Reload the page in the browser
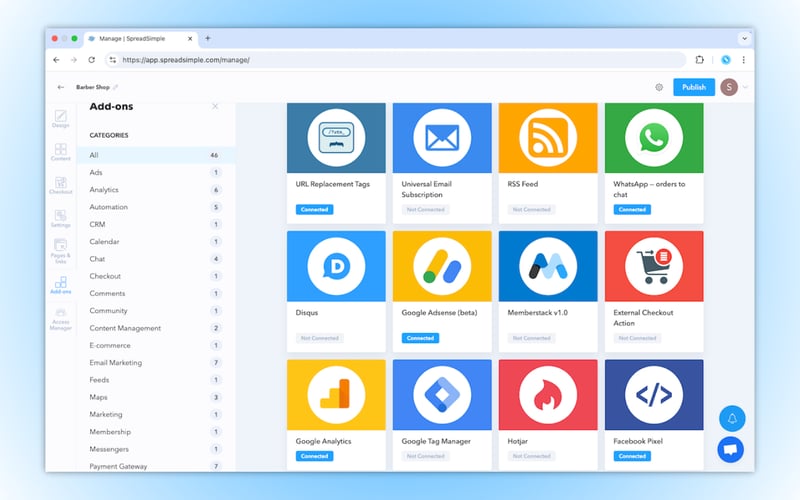Screen dimensions: 800x500 coord(91,60)
